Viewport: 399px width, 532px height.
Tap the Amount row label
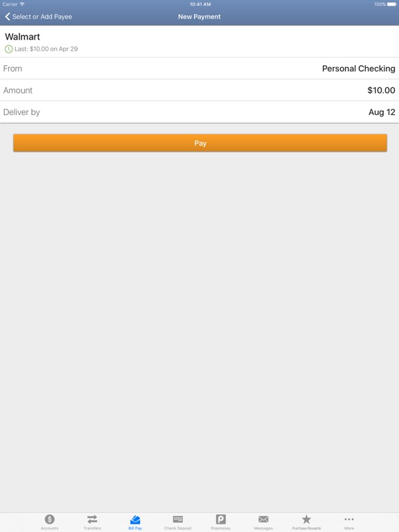(x=17, y=90)
